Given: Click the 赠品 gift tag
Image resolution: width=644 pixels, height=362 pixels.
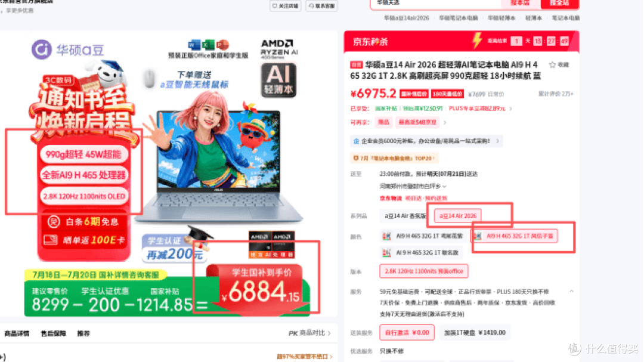Looking at the screenshot, I should pos(383,122).
